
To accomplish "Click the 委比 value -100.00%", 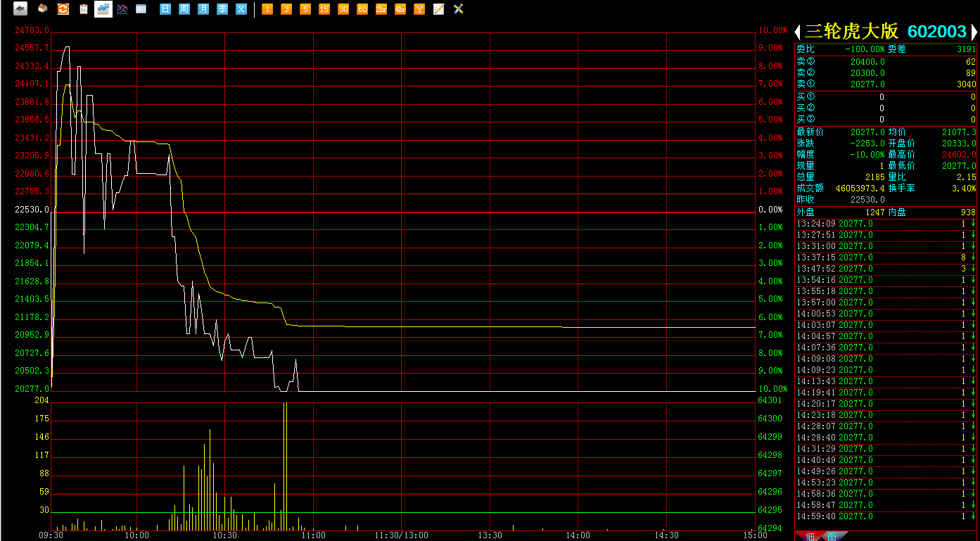I will point(865,49).
